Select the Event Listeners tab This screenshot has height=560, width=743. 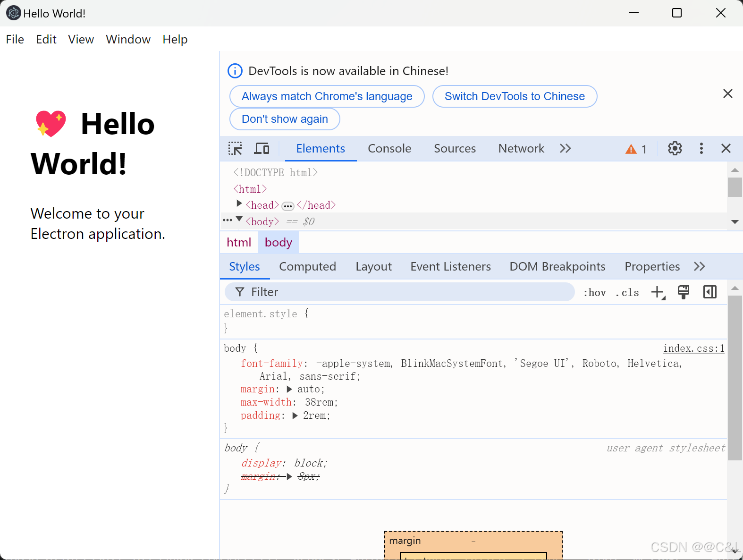[450, 267]
